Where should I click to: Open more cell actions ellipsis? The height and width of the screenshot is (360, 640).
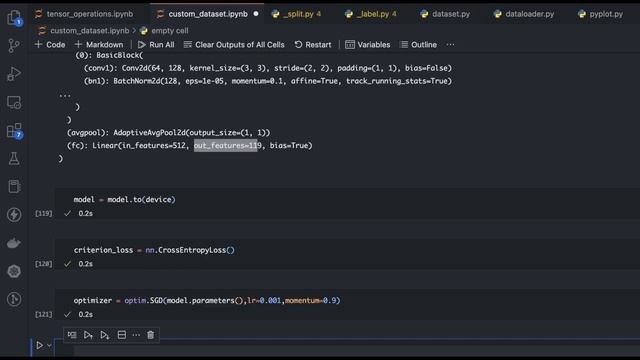(136, 335)
